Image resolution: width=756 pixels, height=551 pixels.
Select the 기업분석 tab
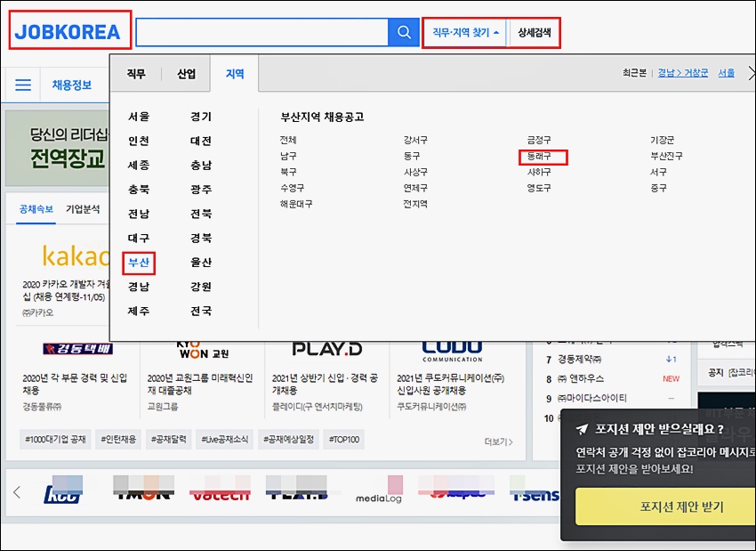(83, 209)
